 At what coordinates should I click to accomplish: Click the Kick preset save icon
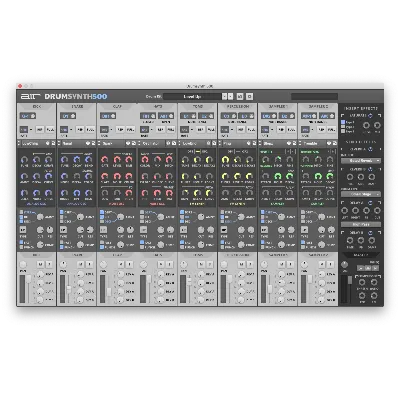click(53, 143)
